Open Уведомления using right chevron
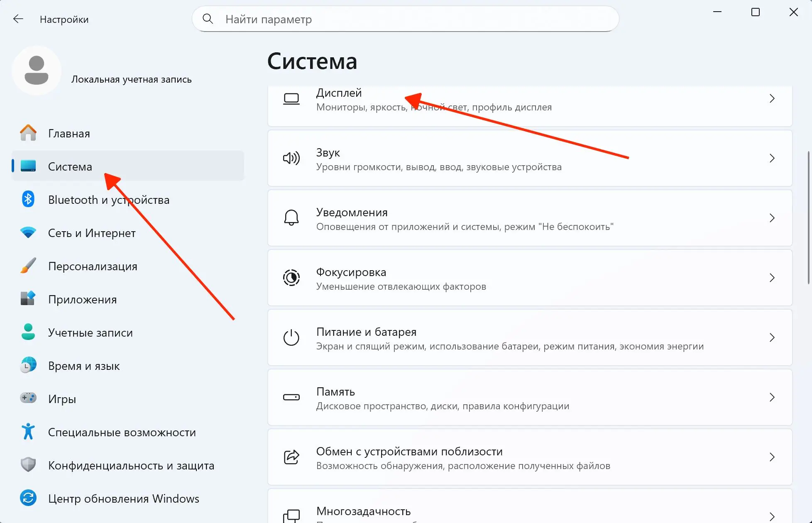The height and width of the screenshot is (523, 812). [772, 218]
